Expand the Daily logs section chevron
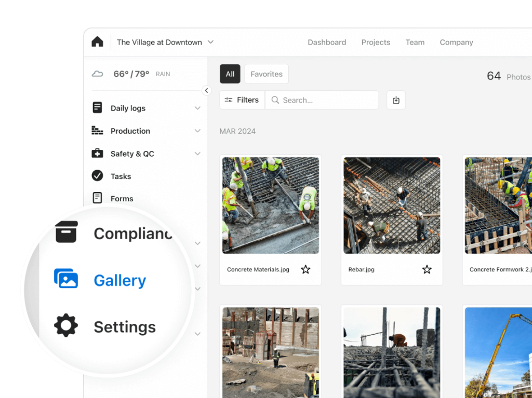This screenshot has height=398, width=532. (197, 108)
